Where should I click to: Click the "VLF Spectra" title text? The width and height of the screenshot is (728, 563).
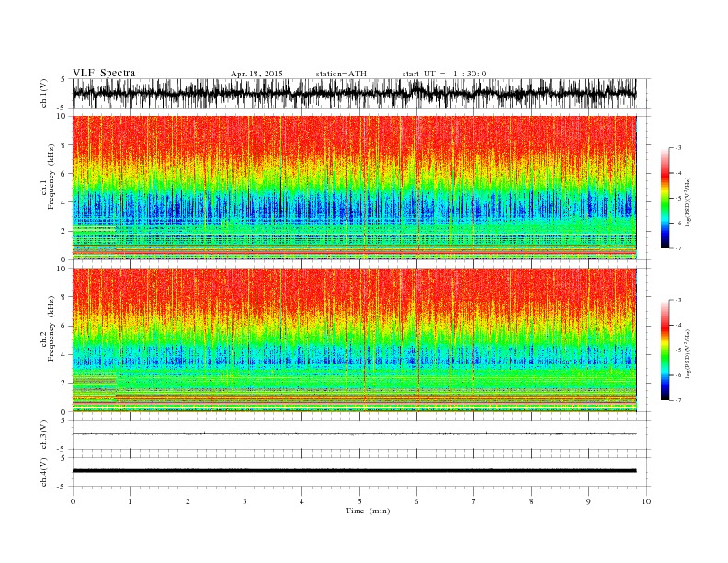104,73
